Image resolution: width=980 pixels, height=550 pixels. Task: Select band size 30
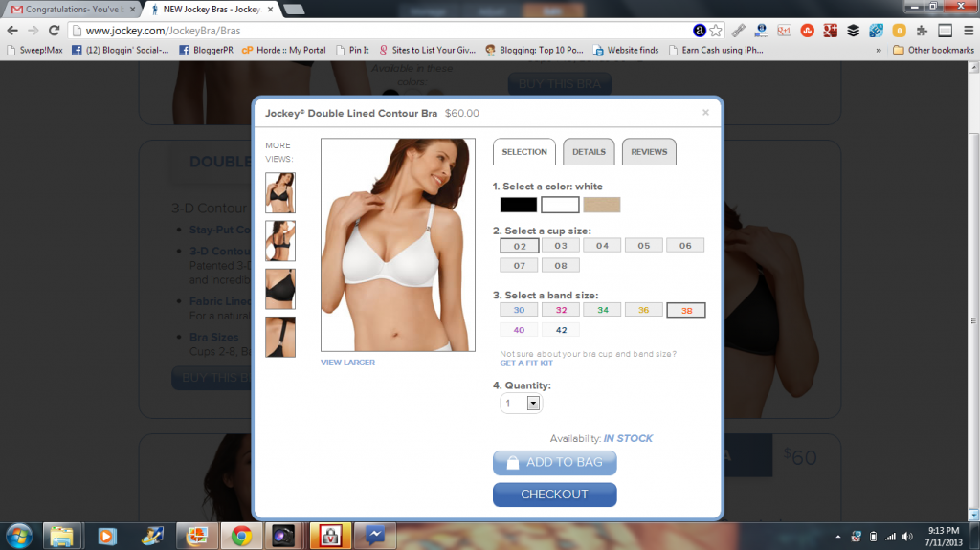pyautogui.click(x=519, y=310)
